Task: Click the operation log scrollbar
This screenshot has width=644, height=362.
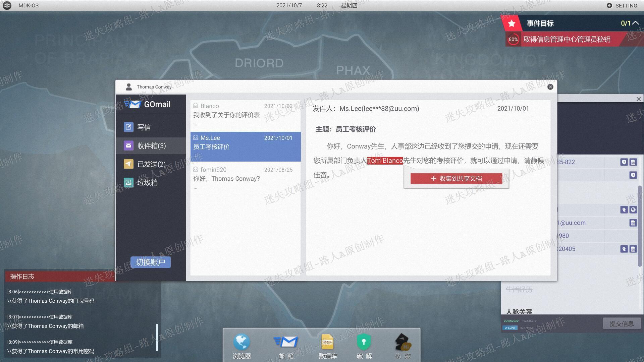Action: click(x=157, y=337)
